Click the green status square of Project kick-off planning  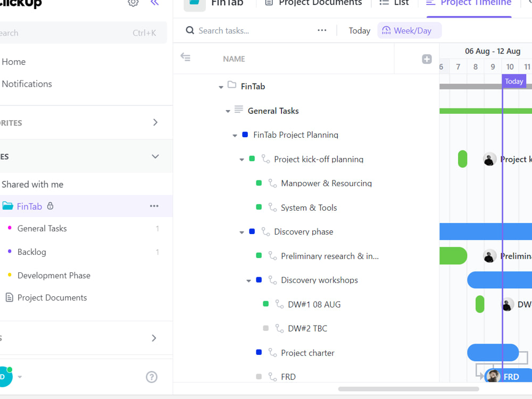tap(252, 159)
